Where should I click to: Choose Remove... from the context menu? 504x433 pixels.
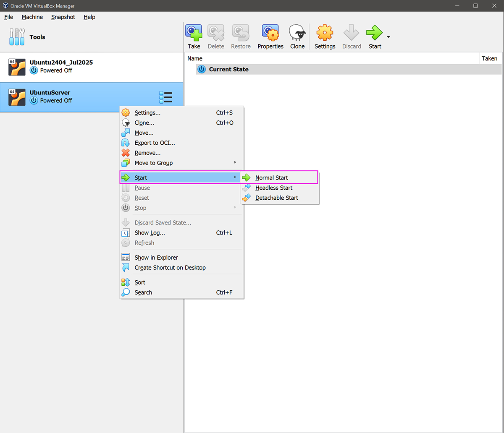181,153
